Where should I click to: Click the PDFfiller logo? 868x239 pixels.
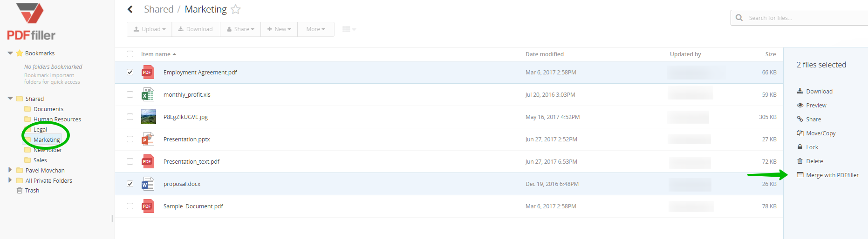tap(31, 22)
